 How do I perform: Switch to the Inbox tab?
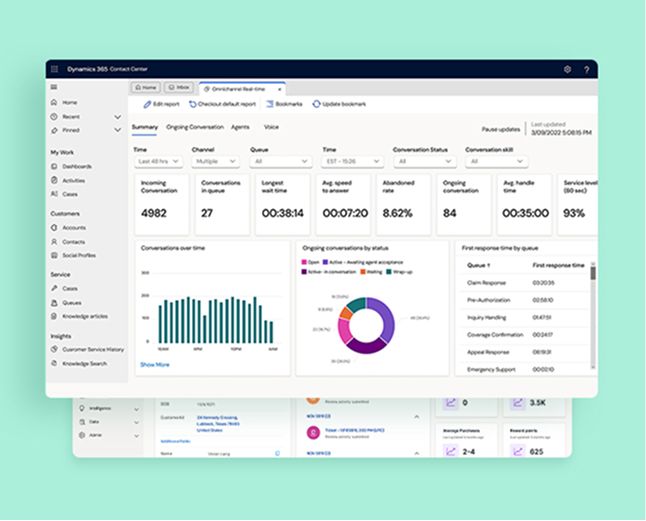coord(179,88)
